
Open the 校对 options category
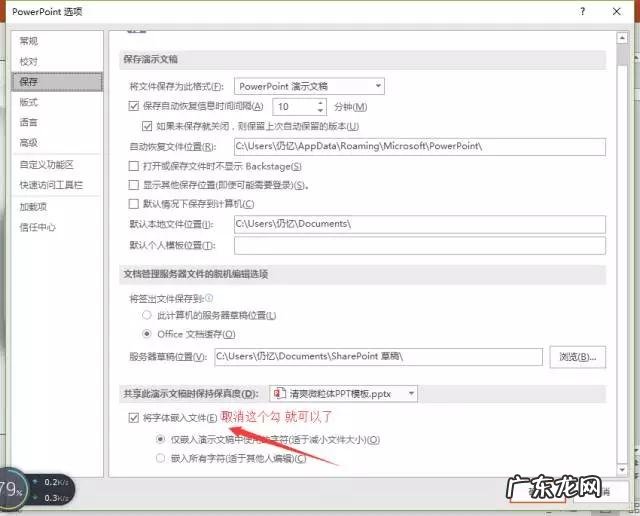tap(29, 61)
